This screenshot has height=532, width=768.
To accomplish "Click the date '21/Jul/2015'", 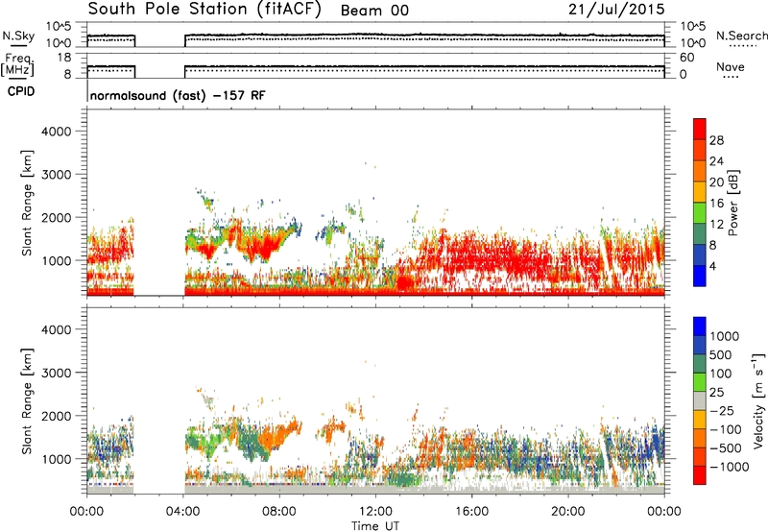I will [x=616, y=10].
